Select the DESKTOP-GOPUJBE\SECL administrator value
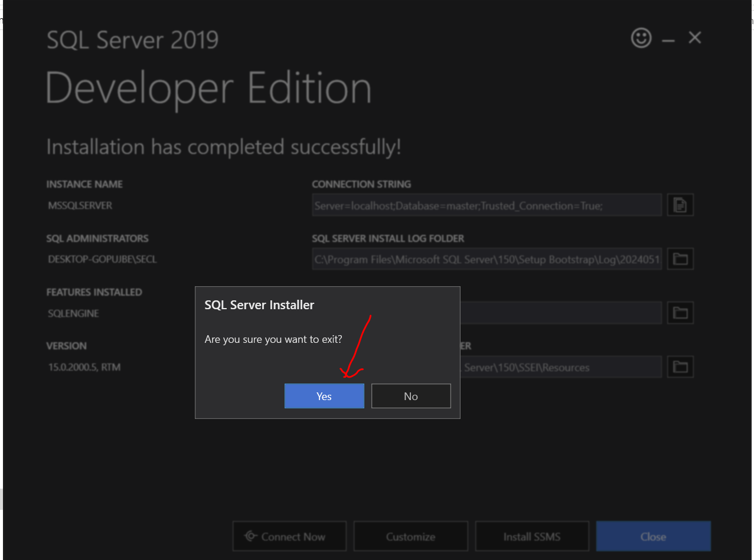 click(103, 259)
